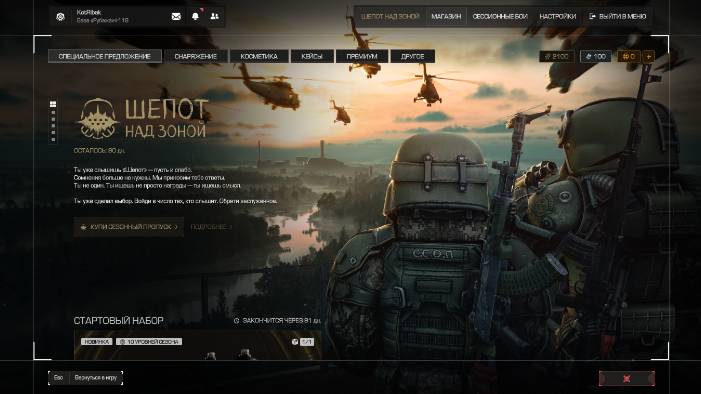Switch to the КОСМЕТИКА tab
Screen dimensions: 701x394
(259, 56)
